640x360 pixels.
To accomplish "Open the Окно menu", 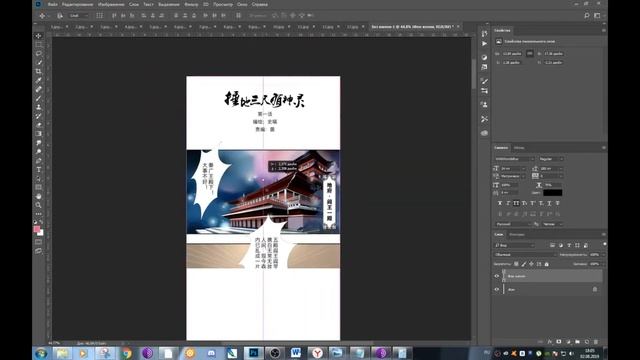I will pyautogui.click(x=242, y=4).
